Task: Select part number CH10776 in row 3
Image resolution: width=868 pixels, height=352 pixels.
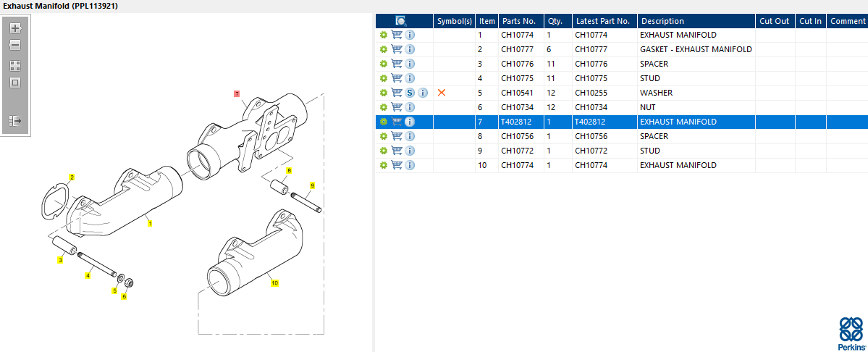Action: click(517, 64)
